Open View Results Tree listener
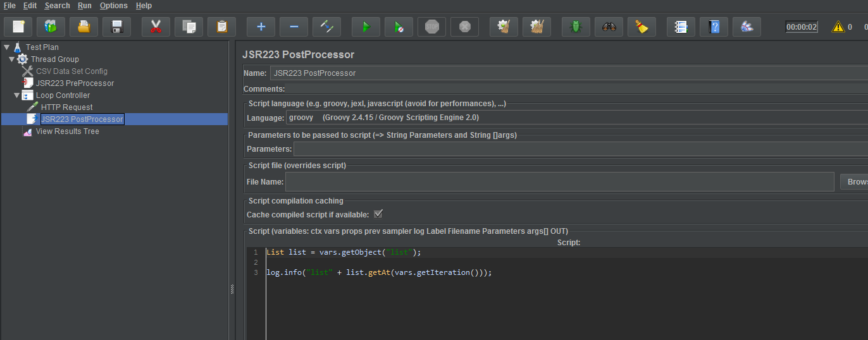Viewport: 868px width, 340px height. (67, 131)
